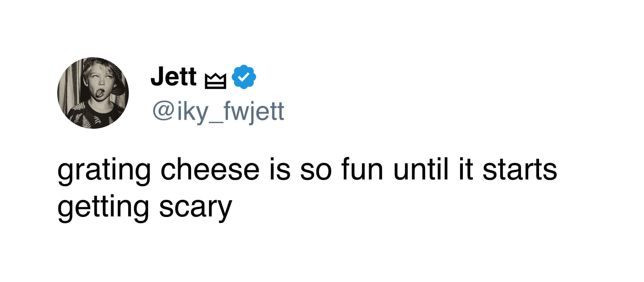Click the blue verified checkmark badge
The height and width of the screenshot is (282, 644).
pos(244,77)
